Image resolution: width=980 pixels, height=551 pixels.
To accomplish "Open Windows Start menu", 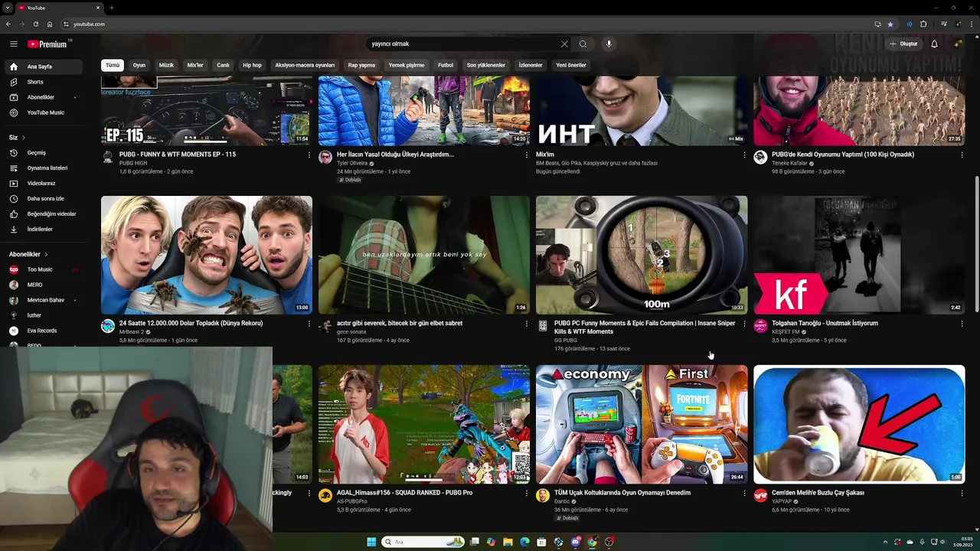I will click(x=371, y=542).
